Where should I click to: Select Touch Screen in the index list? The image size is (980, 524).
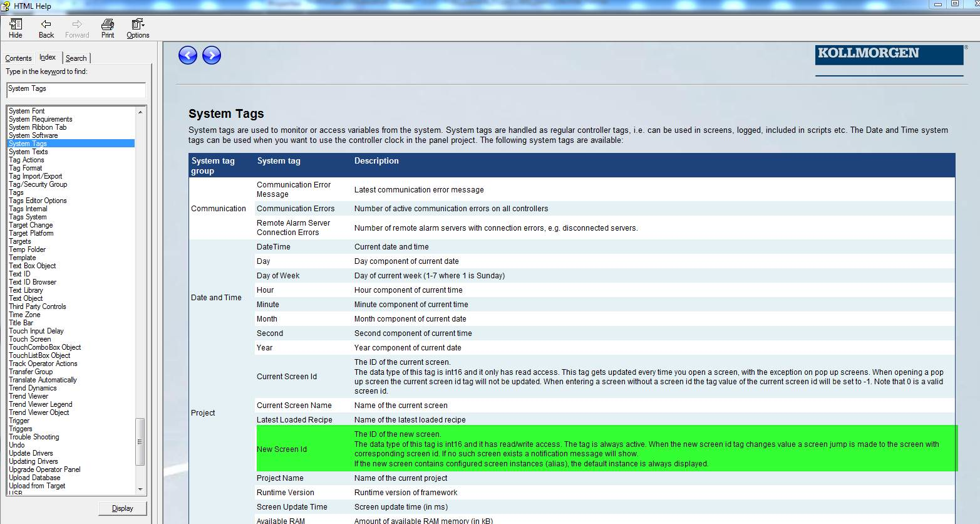tap(30, 339)
